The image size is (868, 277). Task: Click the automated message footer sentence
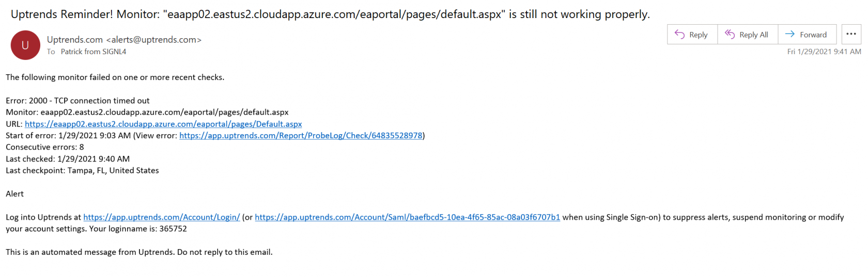(x=139, y=252)
